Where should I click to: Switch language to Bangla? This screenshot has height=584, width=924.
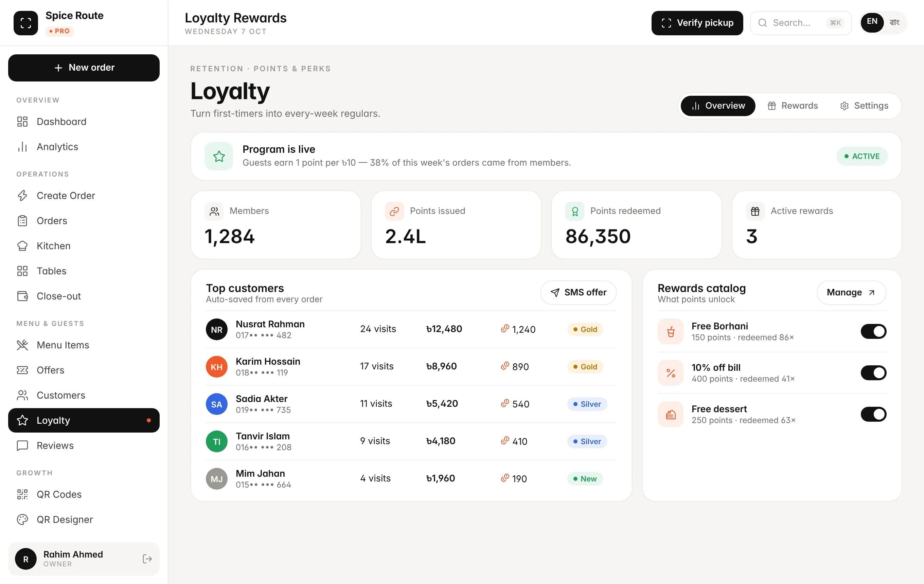tap(894, 23)
